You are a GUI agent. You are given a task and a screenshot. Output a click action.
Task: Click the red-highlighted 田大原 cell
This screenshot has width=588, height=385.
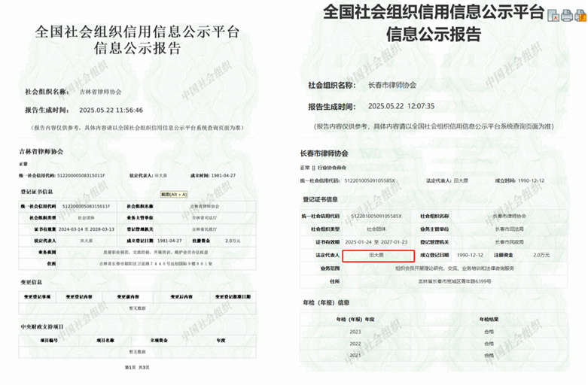376,255
